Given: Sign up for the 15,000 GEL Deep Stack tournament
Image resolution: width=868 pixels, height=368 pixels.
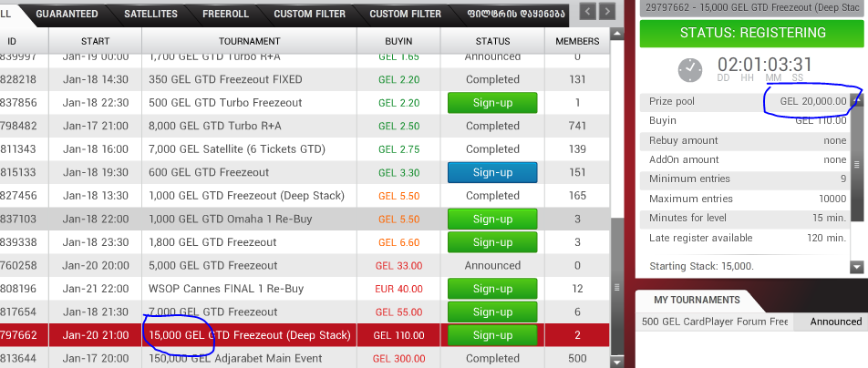Looking at the screenshot, I should [x=492, y=335].
